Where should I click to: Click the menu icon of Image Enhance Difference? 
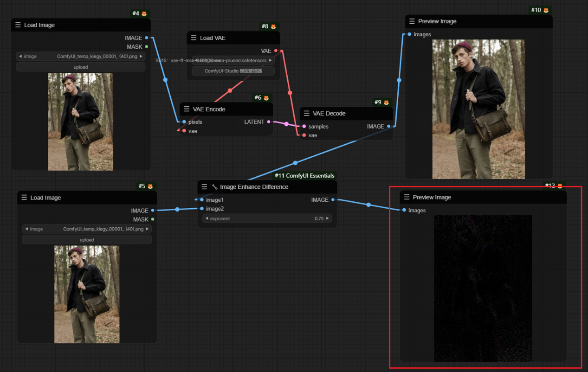pyautogui.click(x=204, y=187)
